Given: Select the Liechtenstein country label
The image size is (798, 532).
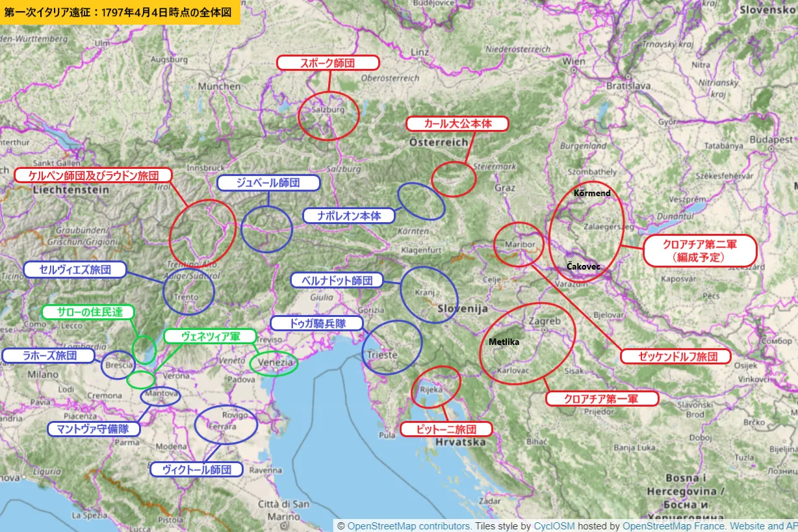Looking at the screenshot, I should [71, 190].
